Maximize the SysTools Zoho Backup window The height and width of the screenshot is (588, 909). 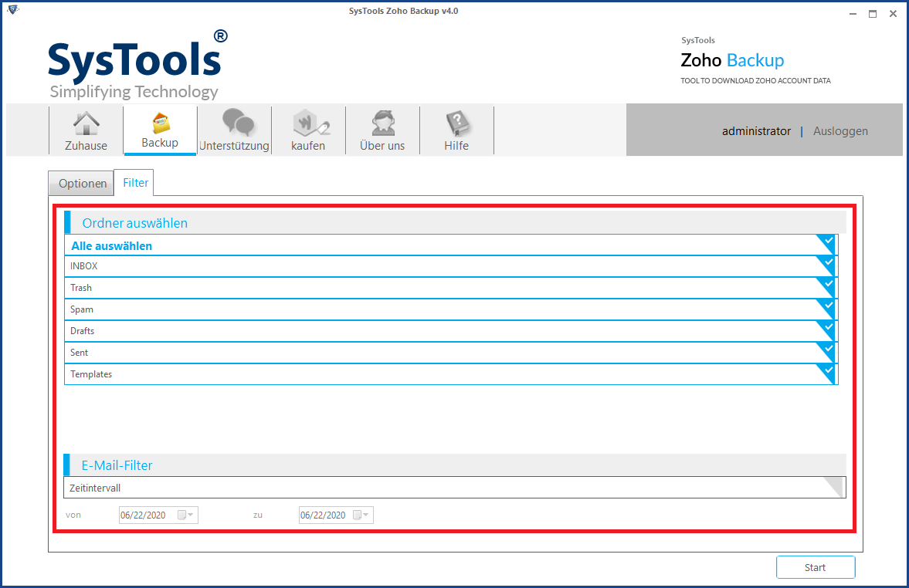[873, 14]
